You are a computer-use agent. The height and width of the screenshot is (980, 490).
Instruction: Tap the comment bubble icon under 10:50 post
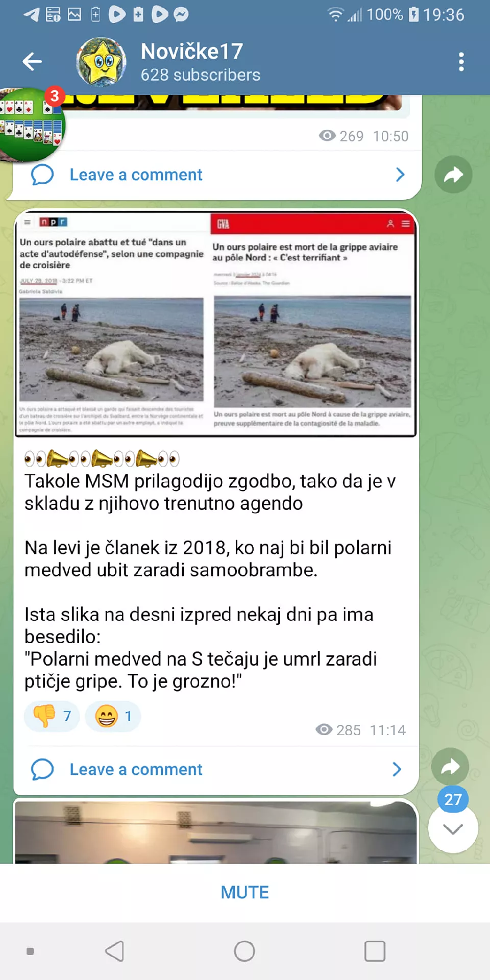pos(42,175)
